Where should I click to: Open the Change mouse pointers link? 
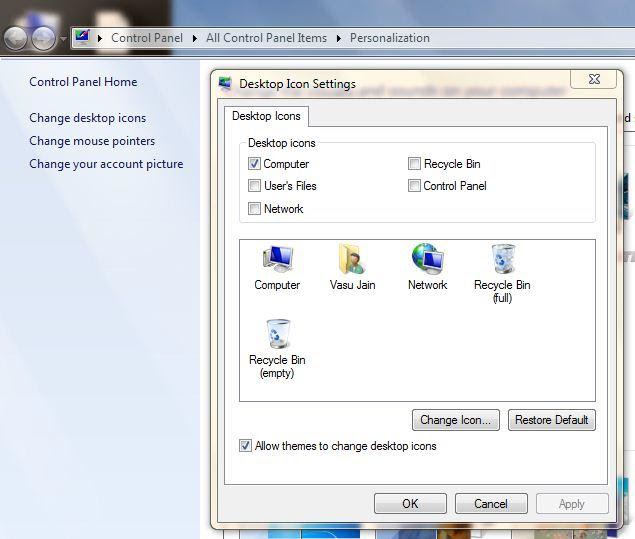coord(92,141)
